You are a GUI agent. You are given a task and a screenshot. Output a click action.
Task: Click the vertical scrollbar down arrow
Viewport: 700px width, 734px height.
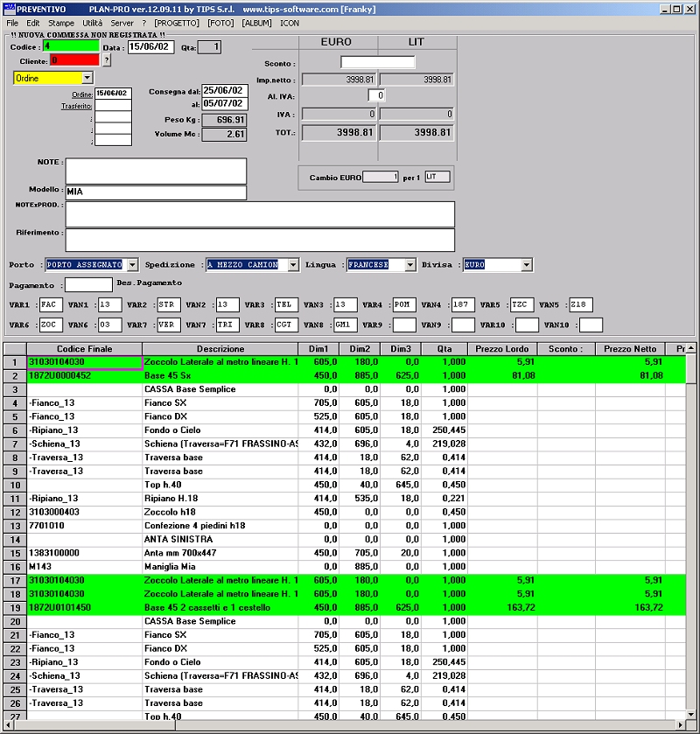691,715
